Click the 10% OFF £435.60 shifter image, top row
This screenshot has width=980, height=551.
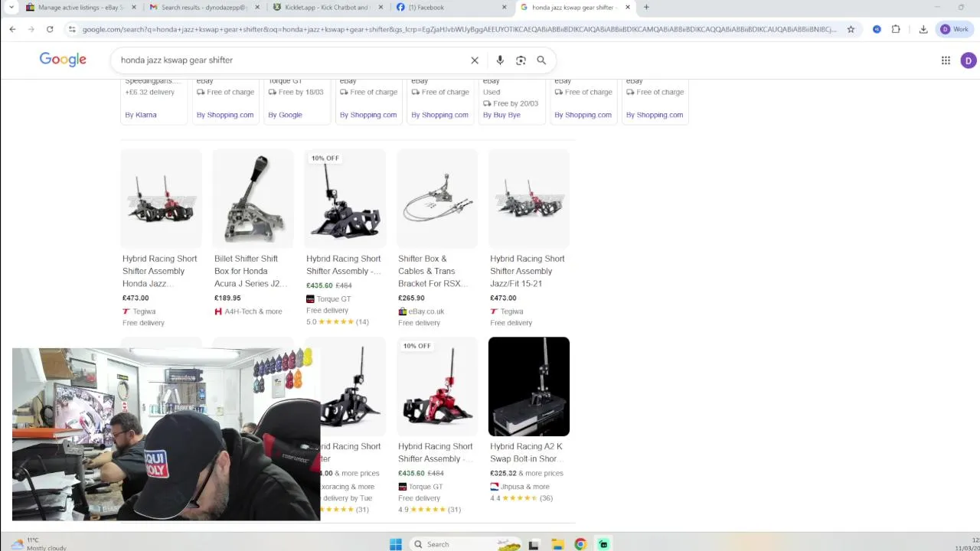(x=345, y=198)
